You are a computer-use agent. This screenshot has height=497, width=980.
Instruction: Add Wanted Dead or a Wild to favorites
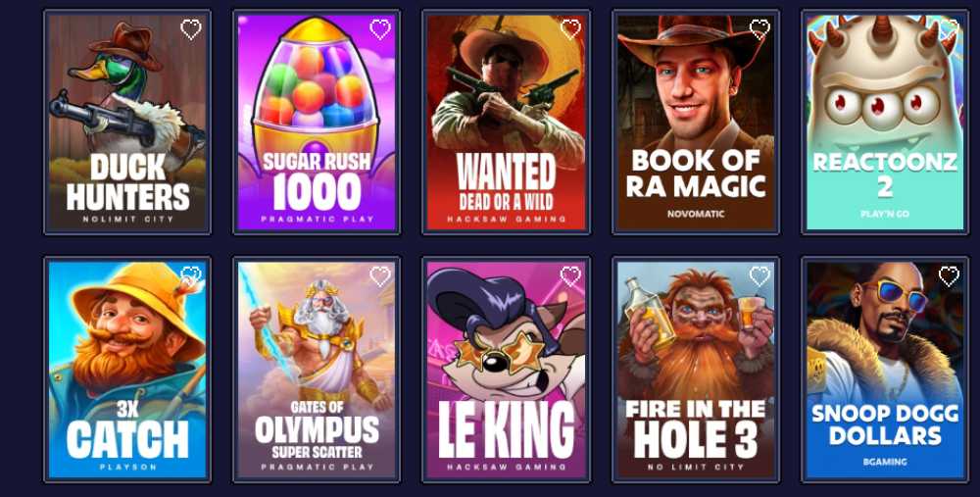(x=570, y=28)
